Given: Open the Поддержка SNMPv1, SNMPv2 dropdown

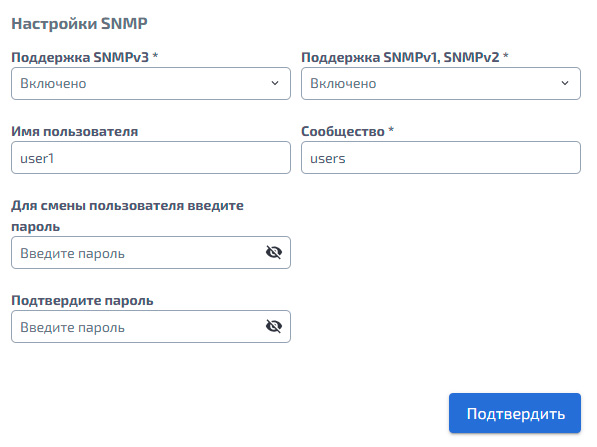Looking at the screenshot, I should (441, 83).
